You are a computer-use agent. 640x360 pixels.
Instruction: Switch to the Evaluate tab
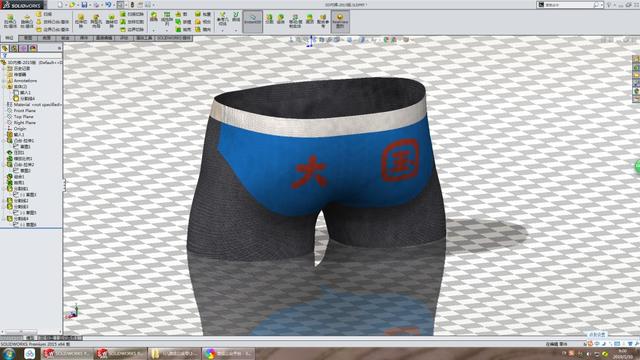[x=124, y=38]
